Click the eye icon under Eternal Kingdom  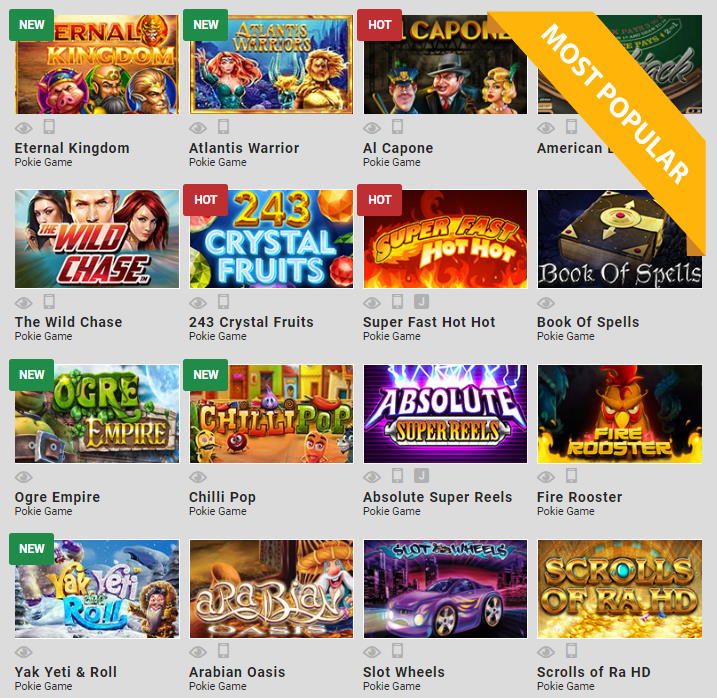(23, 128)
